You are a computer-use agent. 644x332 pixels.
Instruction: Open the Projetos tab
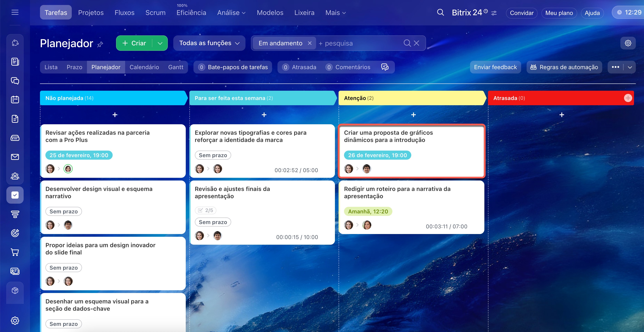(x=91, y=12)
